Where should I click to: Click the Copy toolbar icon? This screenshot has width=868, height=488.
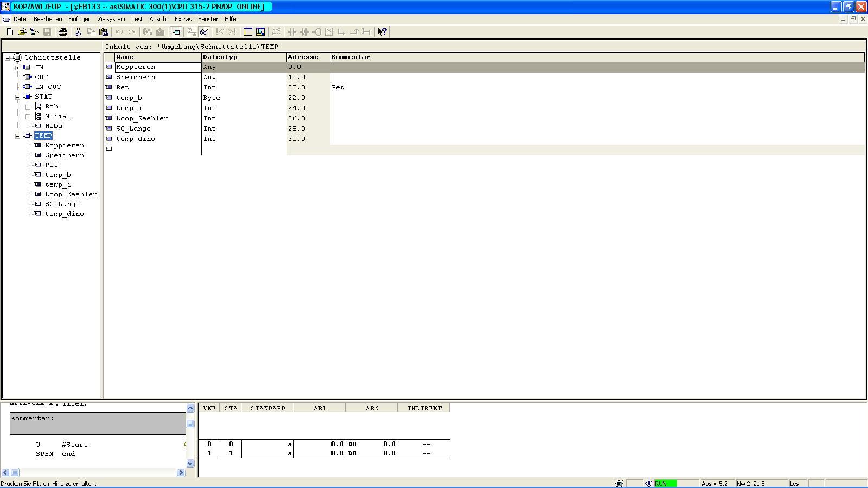click(x=91, y=32)
